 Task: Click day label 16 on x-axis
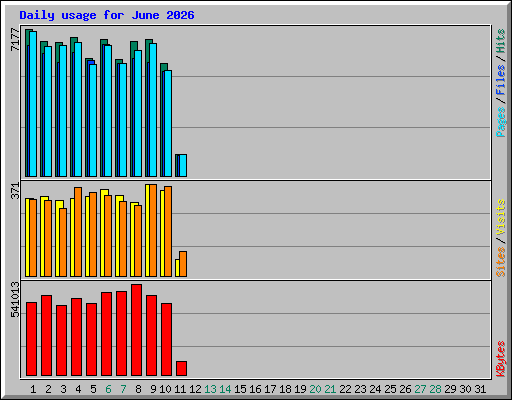pyautogui.click(x=255, y=389)
